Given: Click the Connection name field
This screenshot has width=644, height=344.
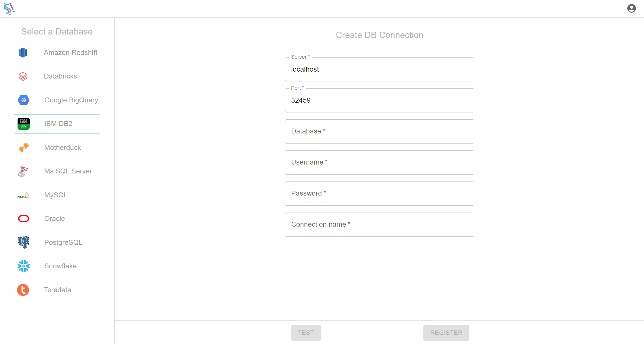Looking at the screenshot, I should click(379, 225).
